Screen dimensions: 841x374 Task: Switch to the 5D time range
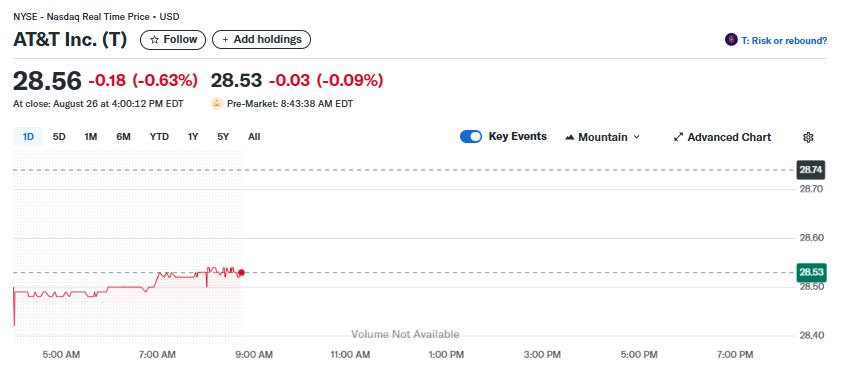coord(59,137)
